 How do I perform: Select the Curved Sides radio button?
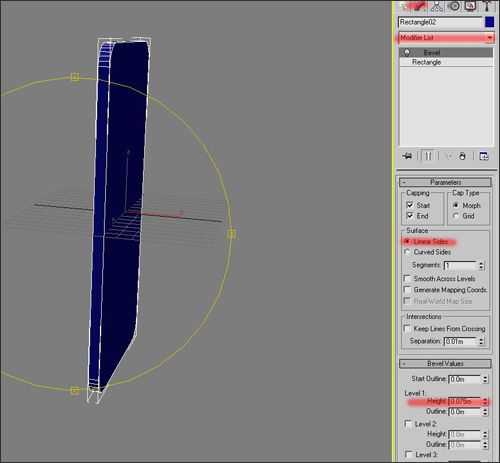pyautogui.click(x=407, y=252)
